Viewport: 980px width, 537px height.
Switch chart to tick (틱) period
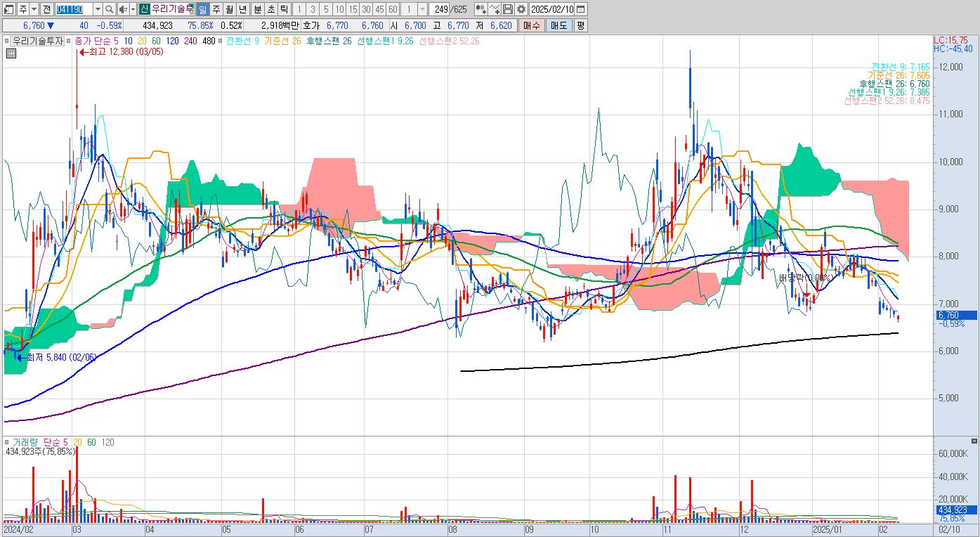pyautogui.click(x=284, y=9)
